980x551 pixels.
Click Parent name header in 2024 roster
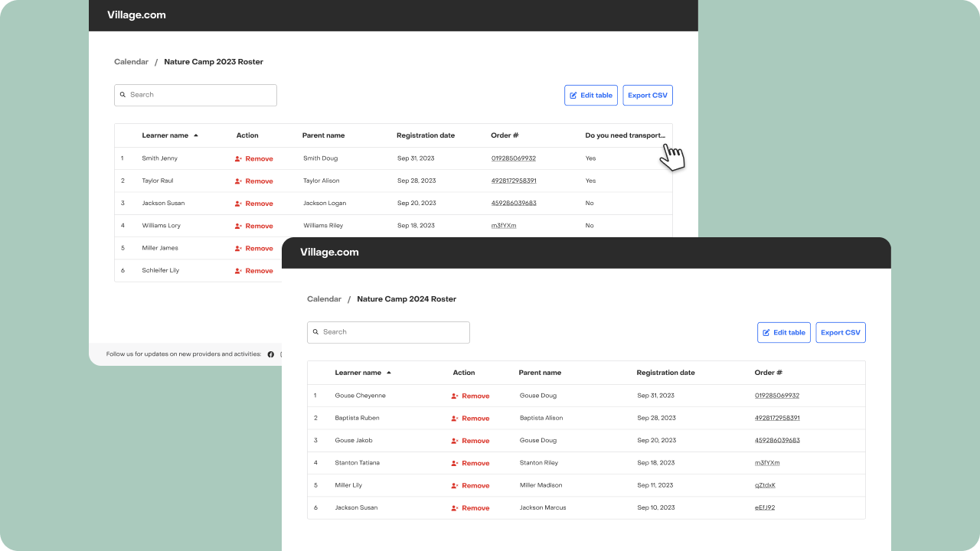coord(540,373)
